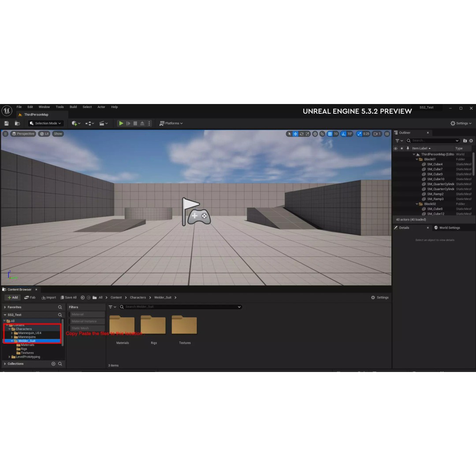Screen dimensions: 476x476
Task: Click the Stop play button
Action: (135, 123)
